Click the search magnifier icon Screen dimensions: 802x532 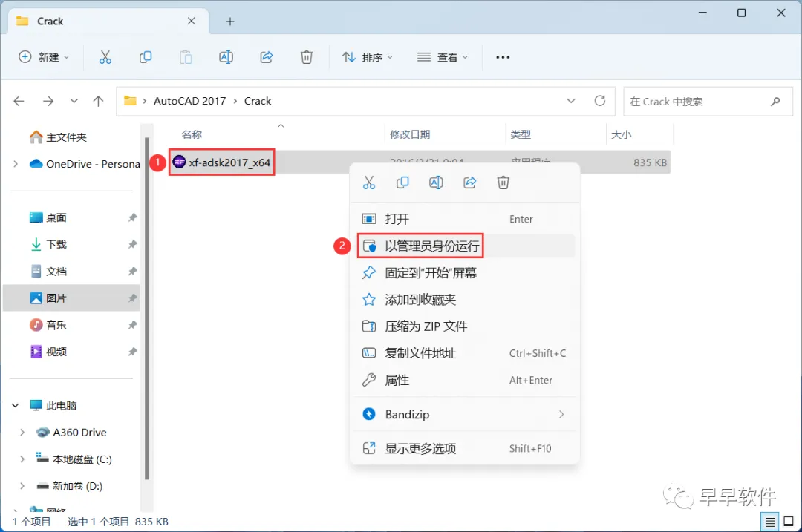click(x=775, y=101)
